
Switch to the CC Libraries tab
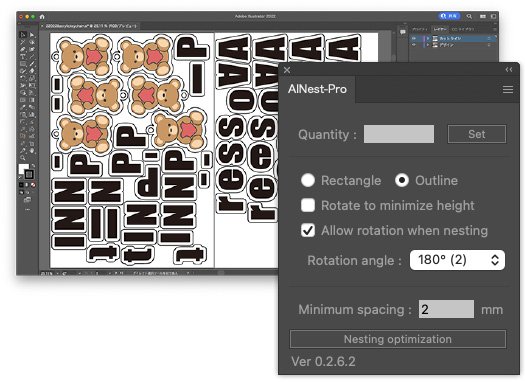coord(463,29)
